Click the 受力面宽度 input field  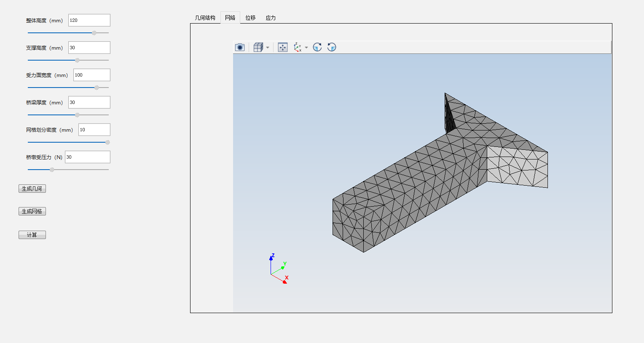coord(92,75)
